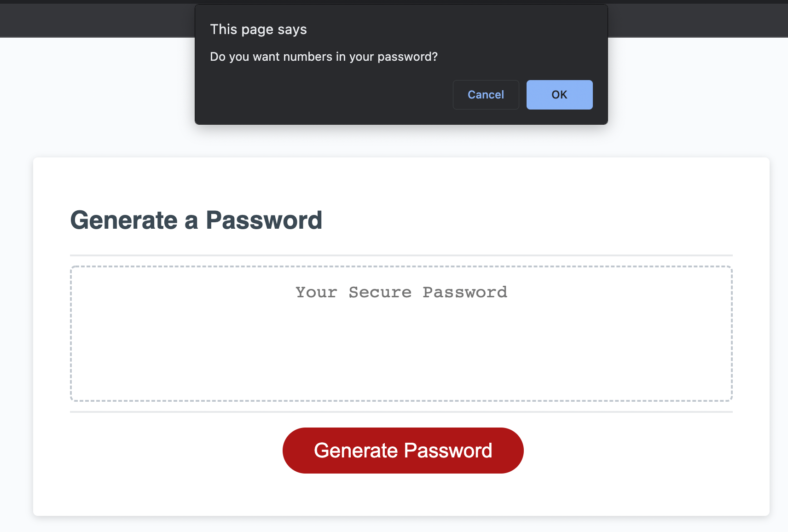Image resolution: width=788 pixels, height=532 pixels.
Task: Click the "Do you want numbers" message text
Action: point(324,57)
